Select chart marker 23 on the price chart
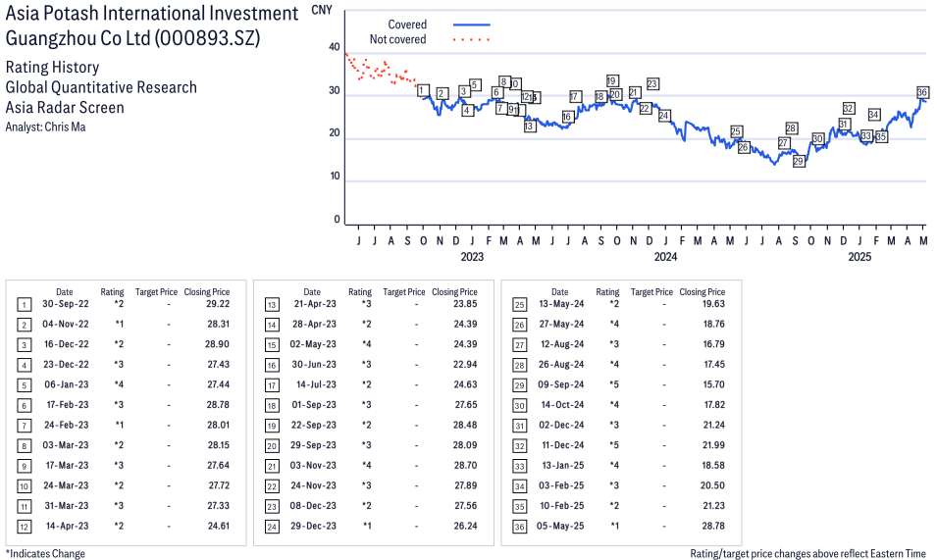 [x=652, y=84]
